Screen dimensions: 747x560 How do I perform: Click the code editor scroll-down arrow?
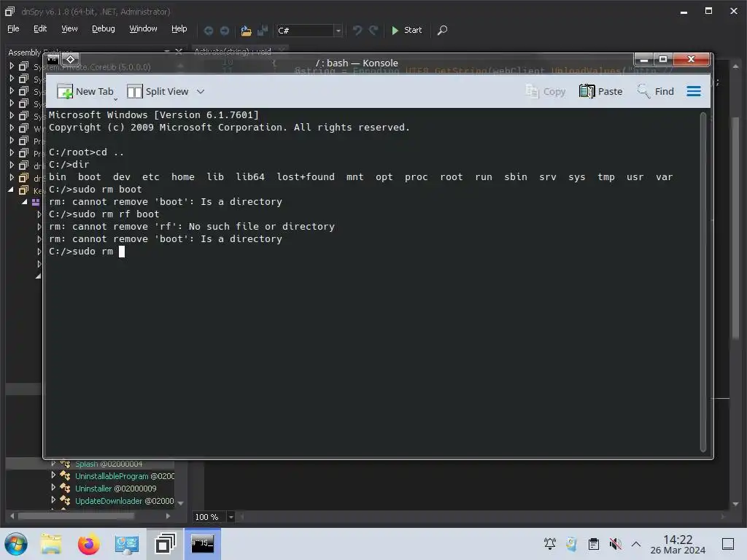(735, 503)
